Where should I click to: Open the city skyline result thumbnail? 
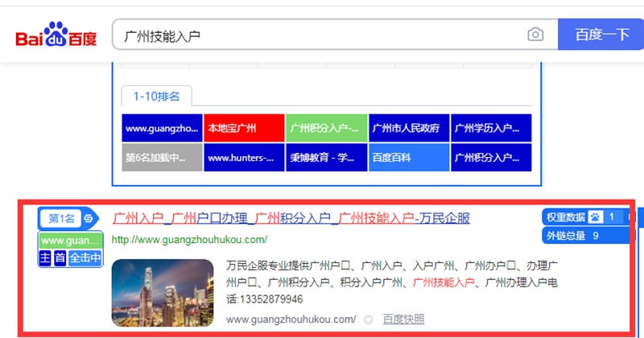pos(163,293)
